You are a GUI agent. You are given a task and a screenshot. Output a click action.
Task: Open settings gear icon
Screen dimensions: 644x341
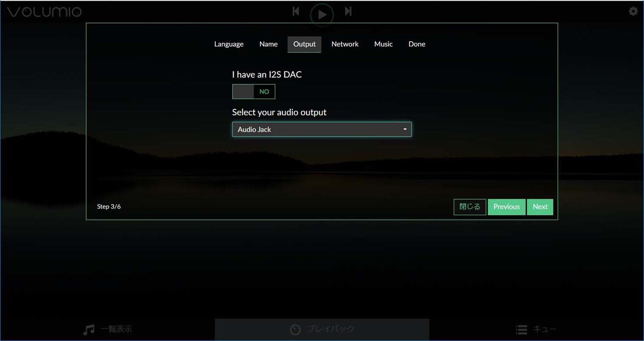tap(633, 11)
